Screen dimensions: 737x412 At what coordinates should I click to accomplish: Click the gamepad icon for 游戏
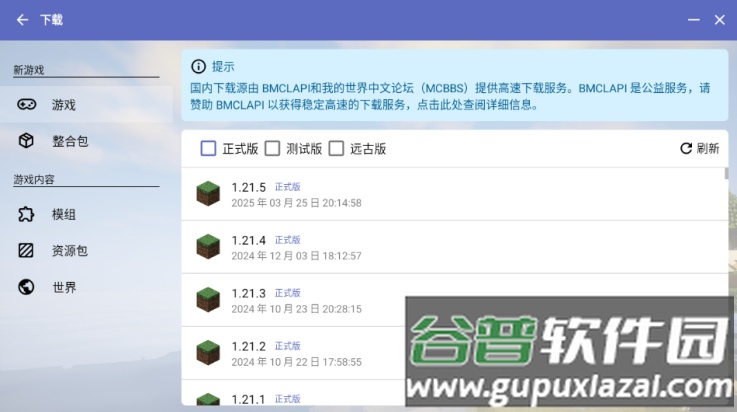click(26, 104)
